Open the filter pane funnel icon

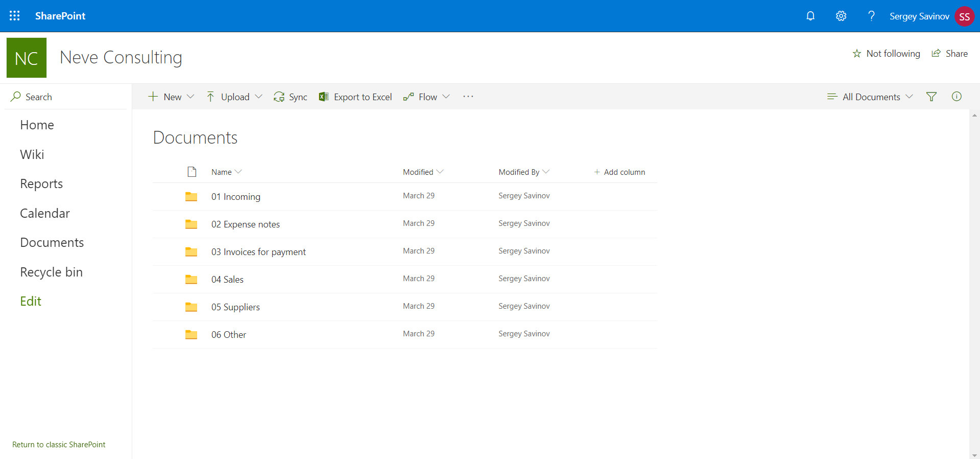click(931, 97)
